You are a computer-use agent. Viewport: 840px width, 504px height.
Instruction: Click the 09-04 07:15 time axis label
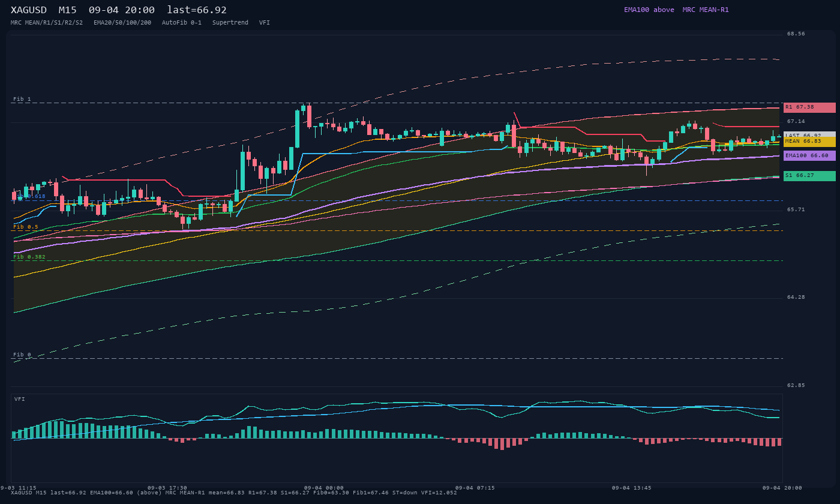(475, 488)
